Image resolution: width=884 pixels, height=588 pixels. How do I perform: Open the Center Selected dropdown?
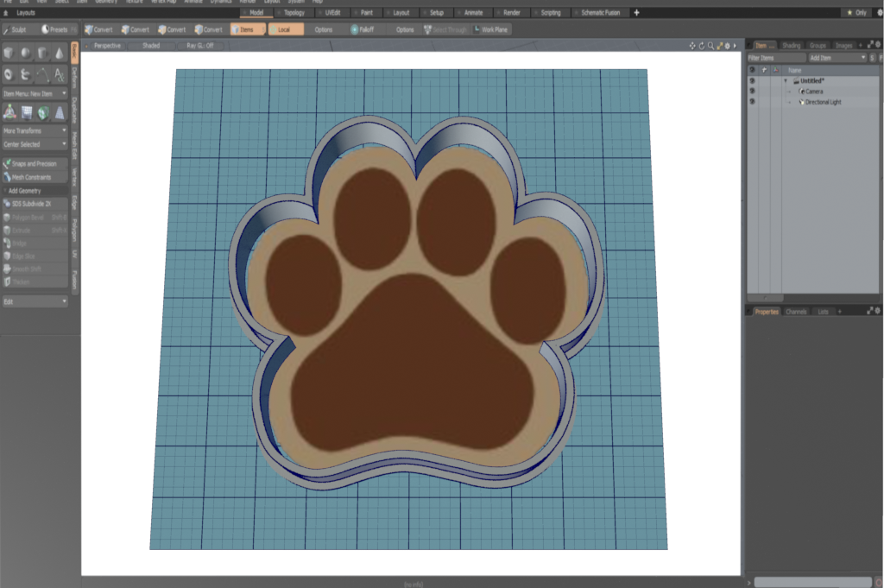pos(35,144)
